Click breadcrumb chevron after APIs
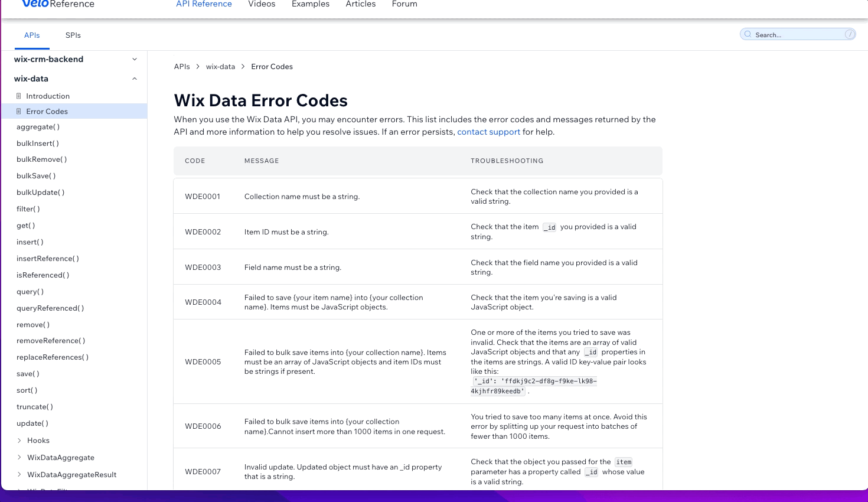The image size is (868, 502). point(198,67)
